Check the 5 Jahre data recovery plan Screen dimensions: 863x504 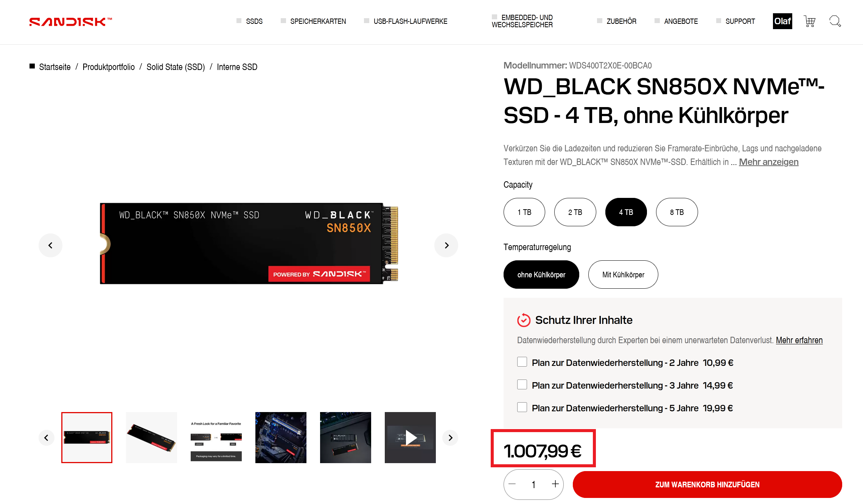coord(522,408)
